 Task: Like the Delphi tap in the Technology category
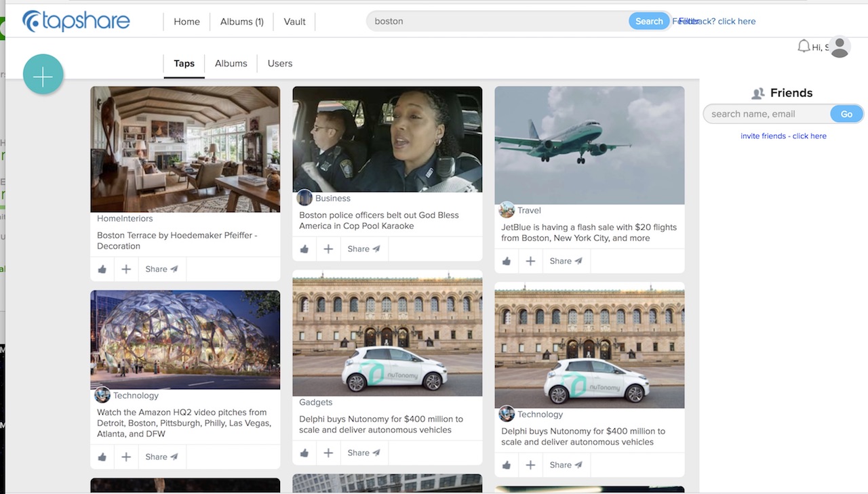point(506,465)
